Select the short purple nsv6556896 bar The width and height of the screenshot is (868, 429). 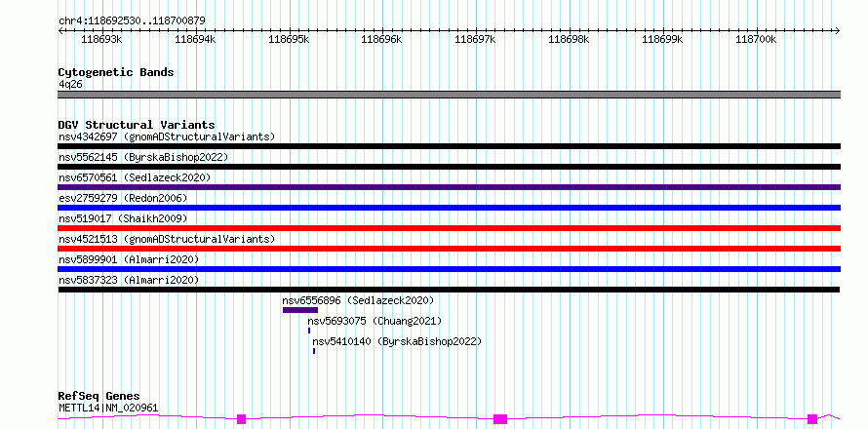coord(300,310)
